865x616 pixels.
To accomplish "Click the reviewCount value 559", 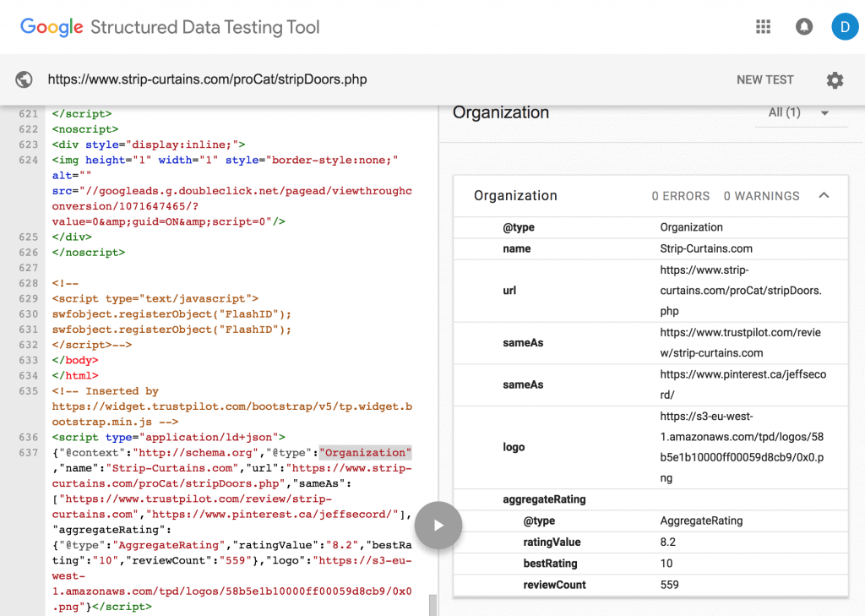I will tap(669, 585).
